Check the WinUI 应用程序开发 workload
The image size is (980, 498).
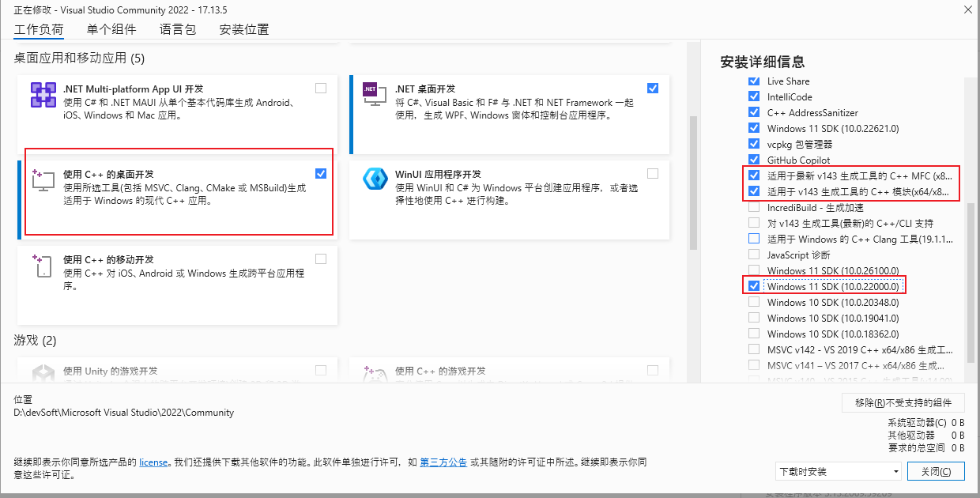pyautogui.click(x=653, y=174)
